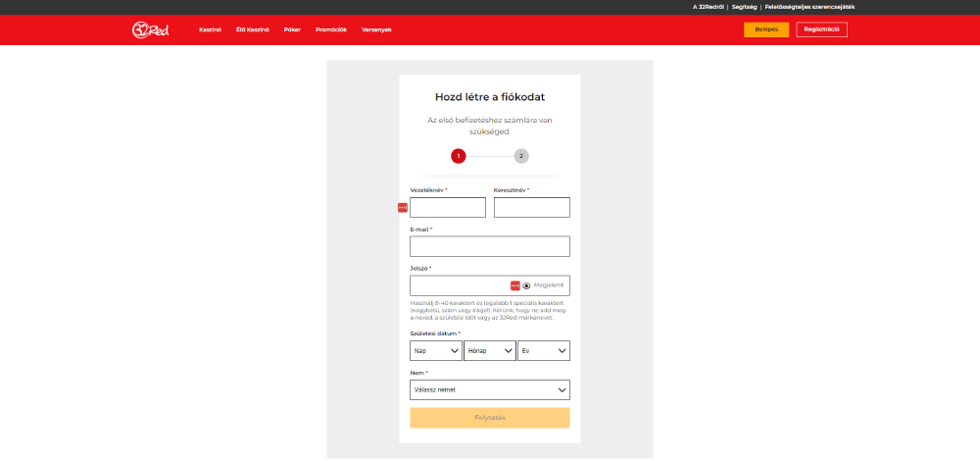Expand the Év year dropdown
Viewport: 980px width, 461px height.
(543, 350)
